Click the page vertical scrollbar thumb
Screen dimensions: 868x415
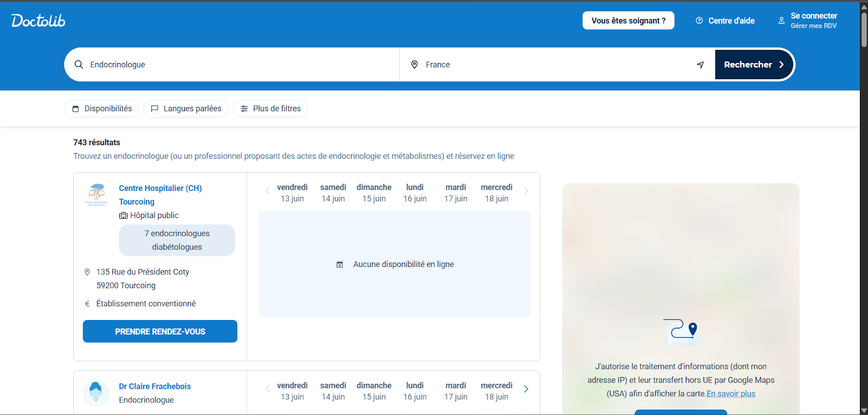pyautogui.click(x=864, y=30)
